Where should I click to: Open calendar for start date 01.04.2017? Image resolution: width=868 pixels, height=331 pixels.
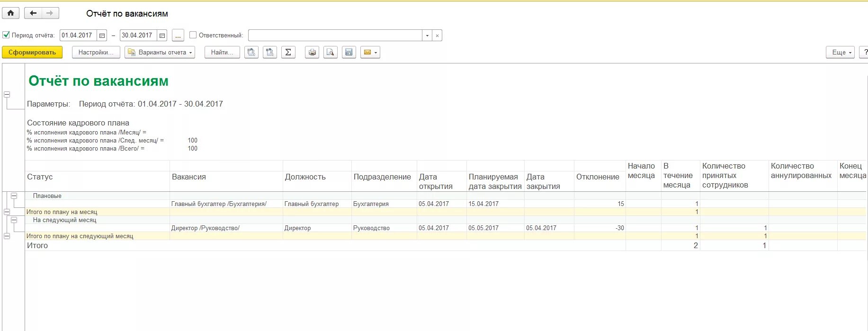pyautogui.click(x=102, y=36)
